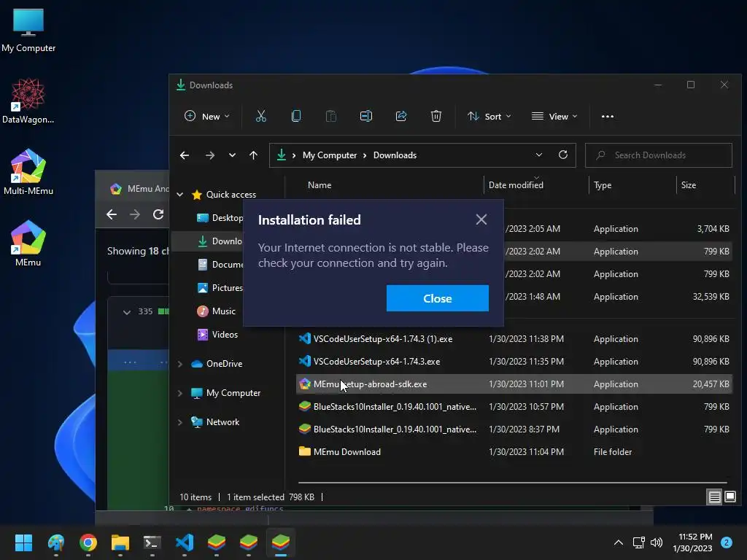Open File Explorer from taskbar
The image size is (747, 560).
point(120,542)
